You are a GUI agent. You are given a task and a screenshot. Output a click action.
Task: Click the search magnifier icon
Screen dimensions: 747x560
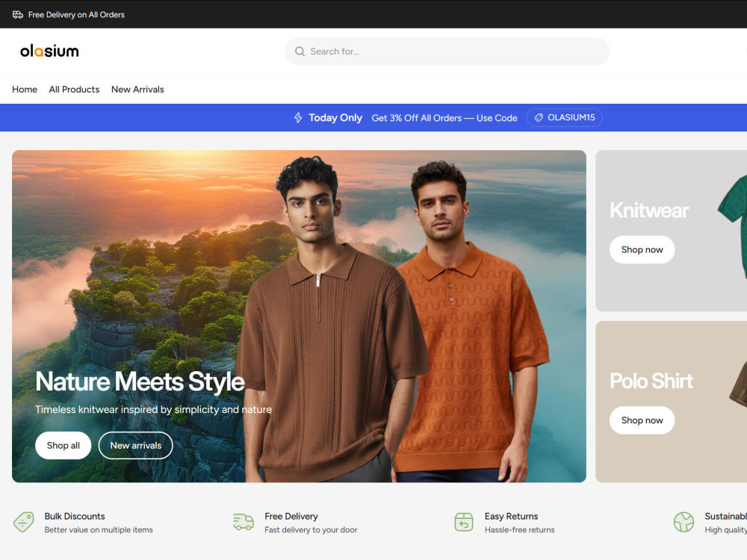300,52
